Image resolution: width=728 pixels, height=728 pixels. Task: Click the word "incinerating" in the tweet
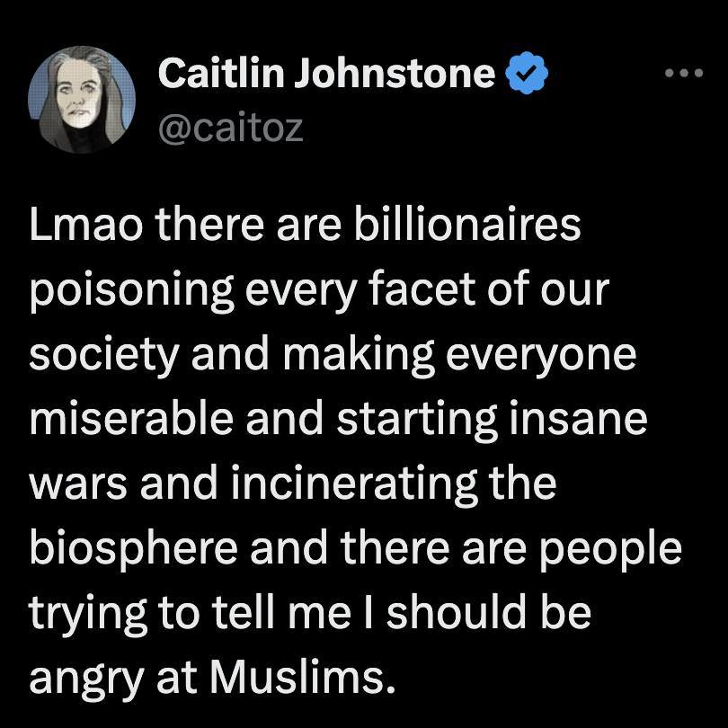point(354,485)
